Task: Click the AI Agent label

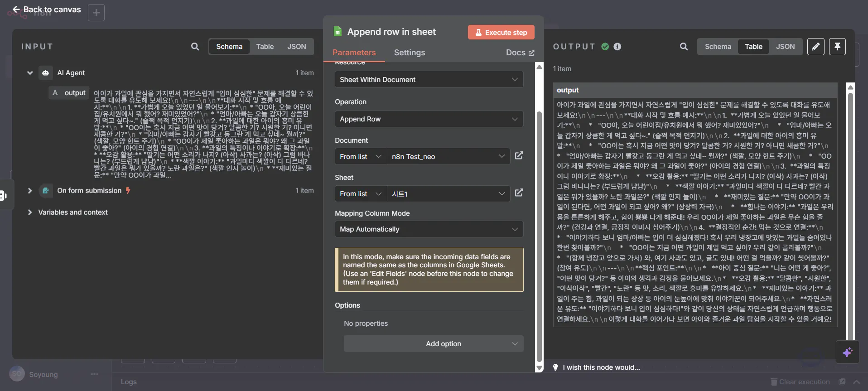Action: (x=71, y=72)
